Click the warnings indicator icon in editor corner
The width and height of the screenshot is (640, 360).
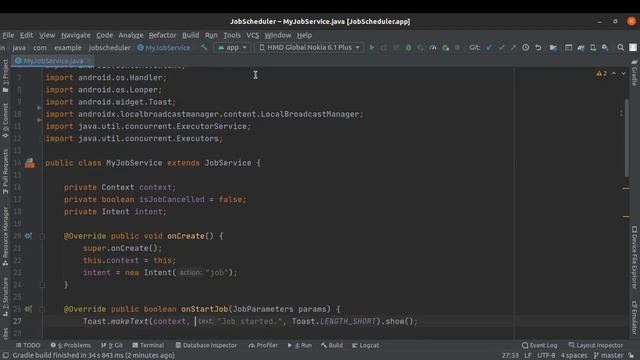(x=601, y=73)
